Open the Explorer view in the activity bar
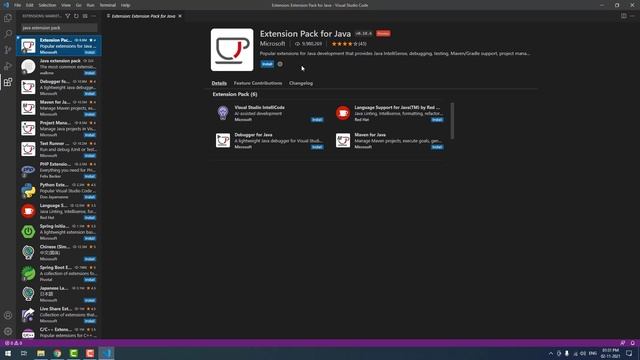The image size is (640, 360). click(x=8, y=18)
